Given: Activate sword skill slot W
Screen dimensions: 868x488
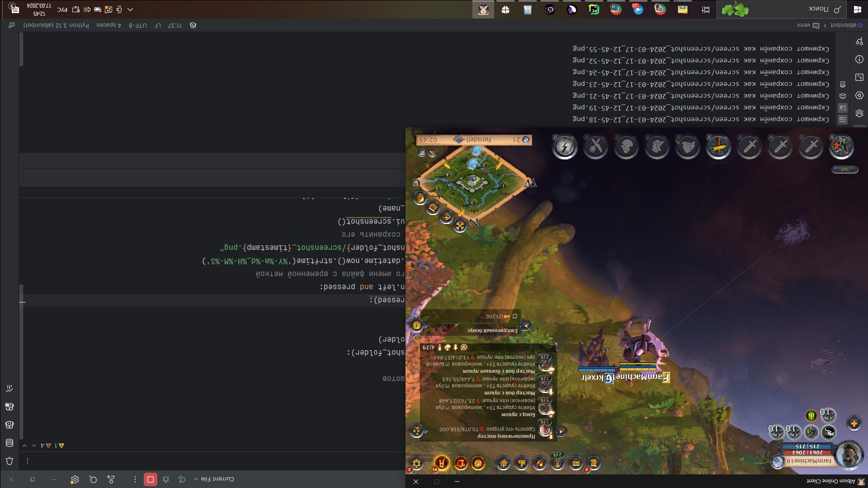Looking at the screenshot, I should click(780, 146).
